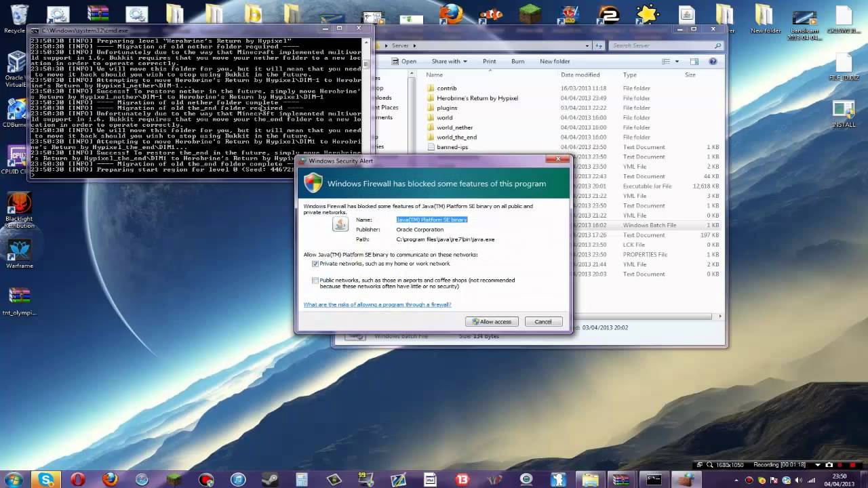
Task: Click New folder in Explorer toolbar
Action: [555, 61]
